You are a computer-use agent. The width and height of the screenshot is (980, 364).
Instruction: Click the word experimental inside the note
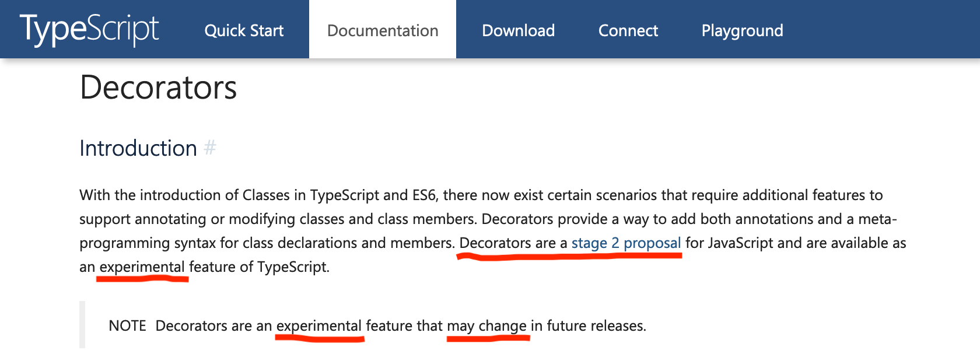[x=319, y=326]
